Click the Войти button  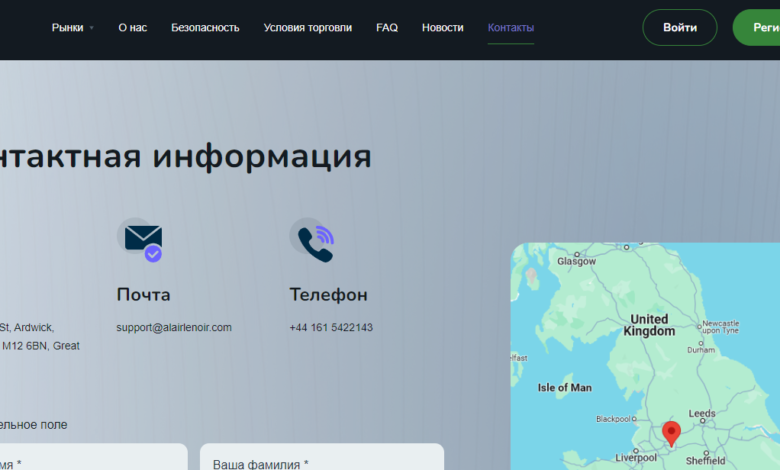pyautogui.click(x=680, y=27)
